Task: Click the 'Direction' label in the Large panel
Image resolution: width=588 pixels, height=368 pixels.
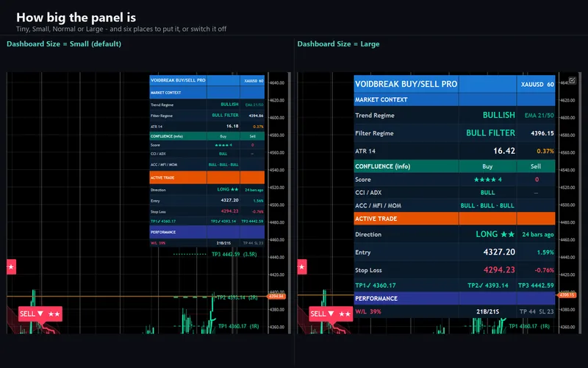Action: point(368,234)
